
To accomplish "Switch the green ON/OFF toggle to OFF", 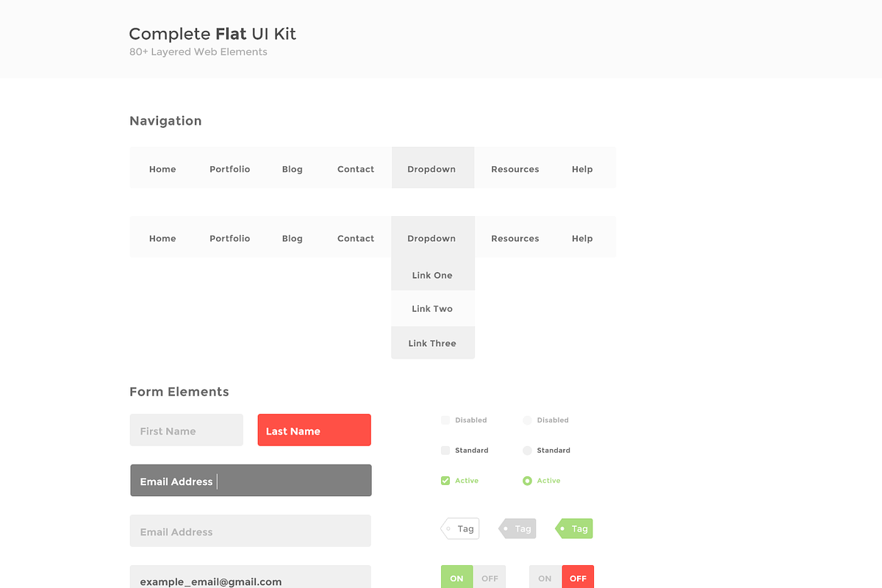I will (490, 577).
